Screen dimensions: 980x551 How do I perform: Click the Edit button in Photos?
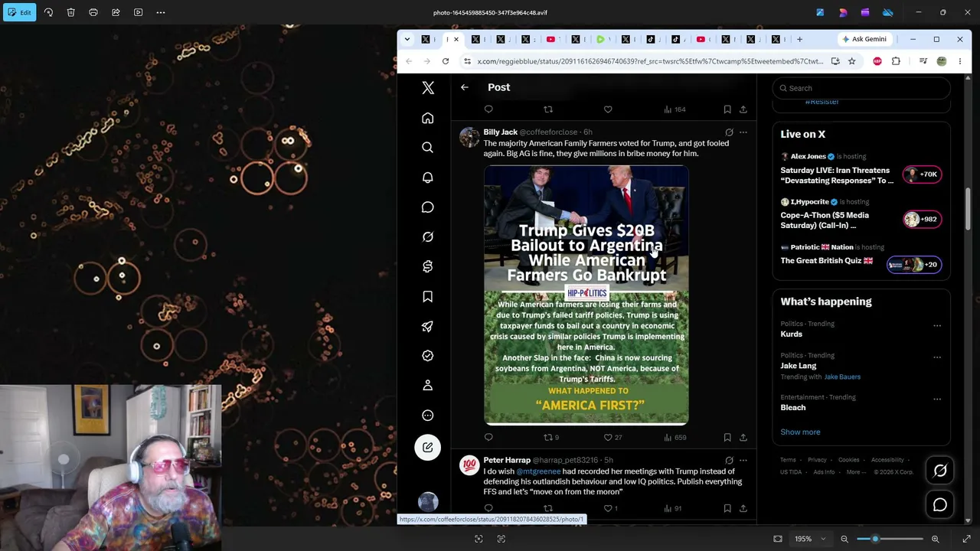(19, 12)
